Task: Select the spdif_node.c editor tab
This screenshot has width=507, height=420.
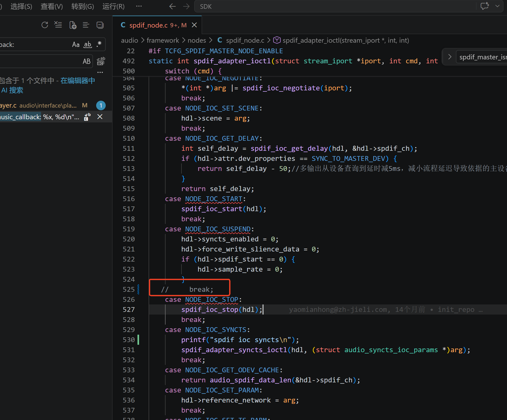Action: tap(157, 25)
